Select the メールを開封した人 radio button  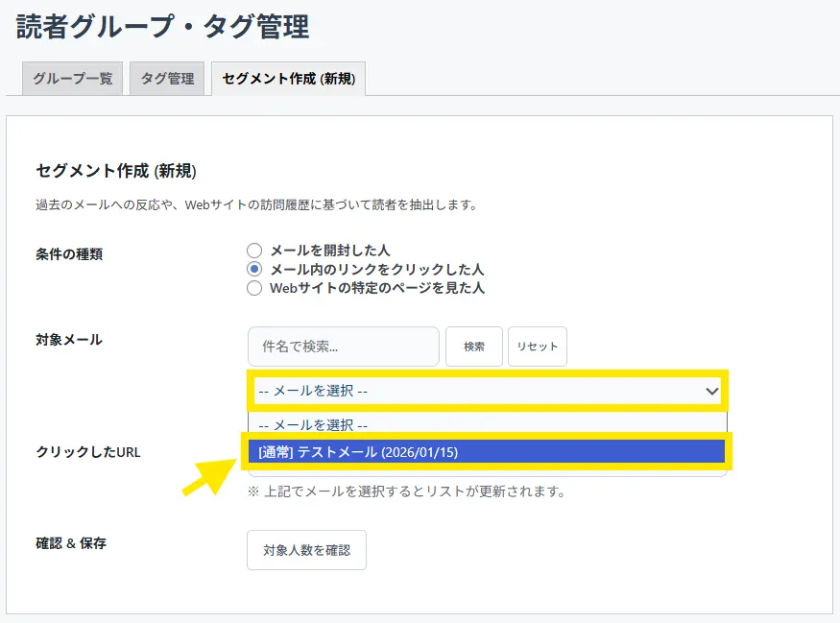(x=254, y=251)
